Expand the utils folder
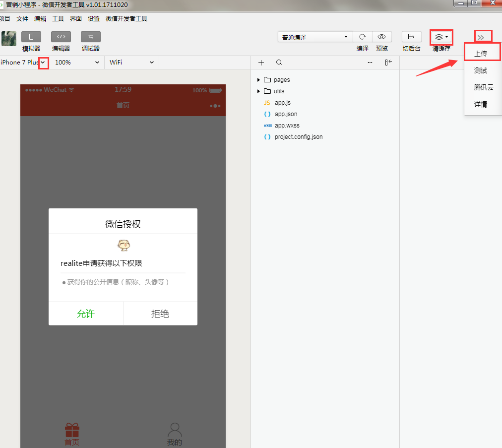 point(258,91)
